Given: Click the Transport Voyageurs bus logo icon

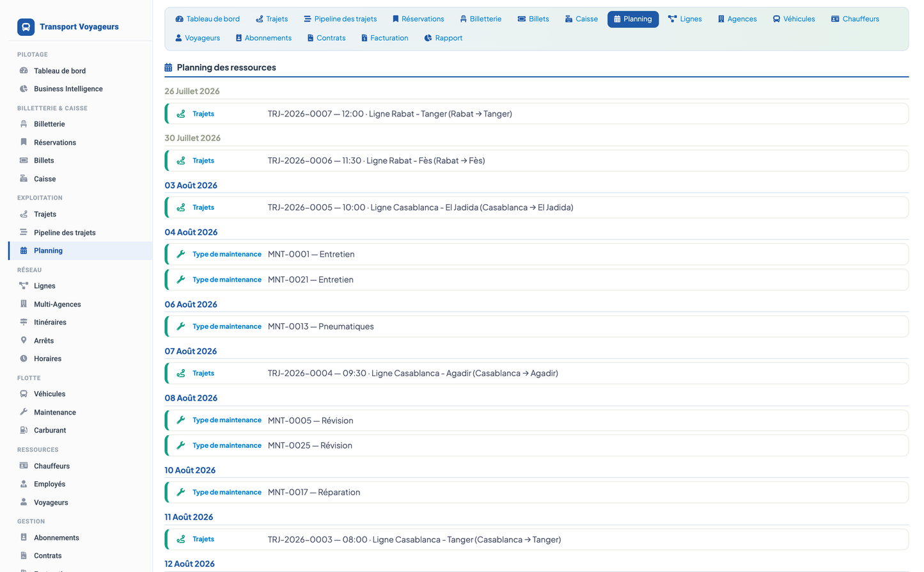Looking at the screenshot, I should [x=26, y=27].
